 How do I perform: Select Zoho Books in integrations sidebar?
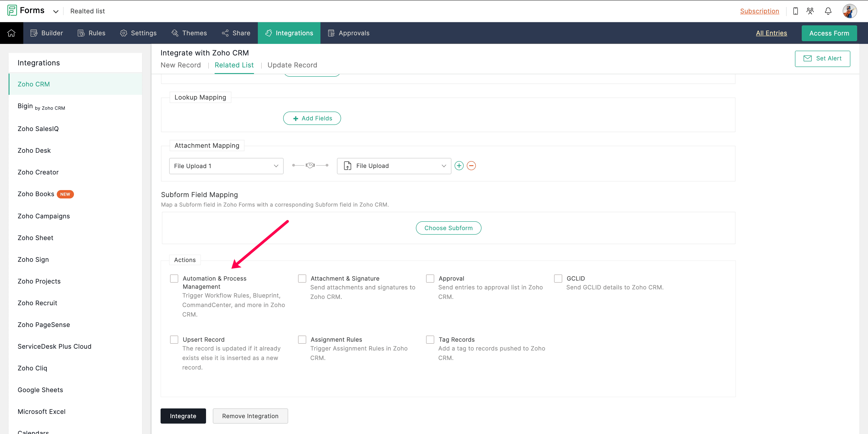click(x=36, y=194)
